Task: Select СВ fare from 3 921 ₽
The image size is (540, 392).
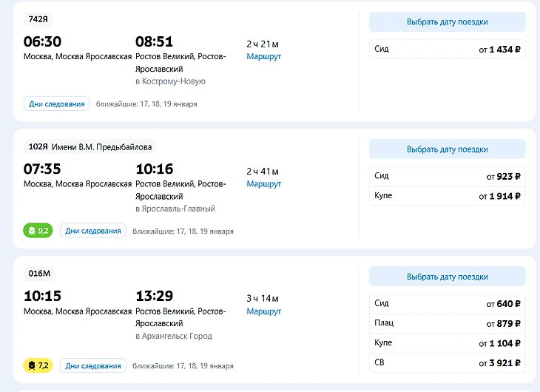Action: coord(447,362)
